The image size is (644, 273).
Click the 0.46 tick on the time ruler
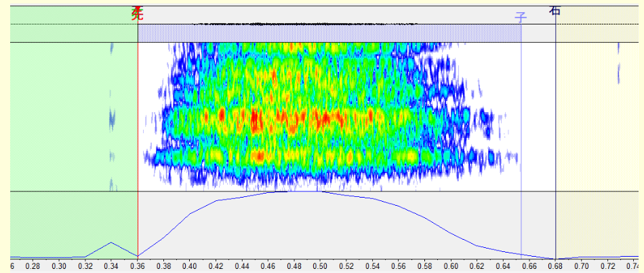coord(268,266)
